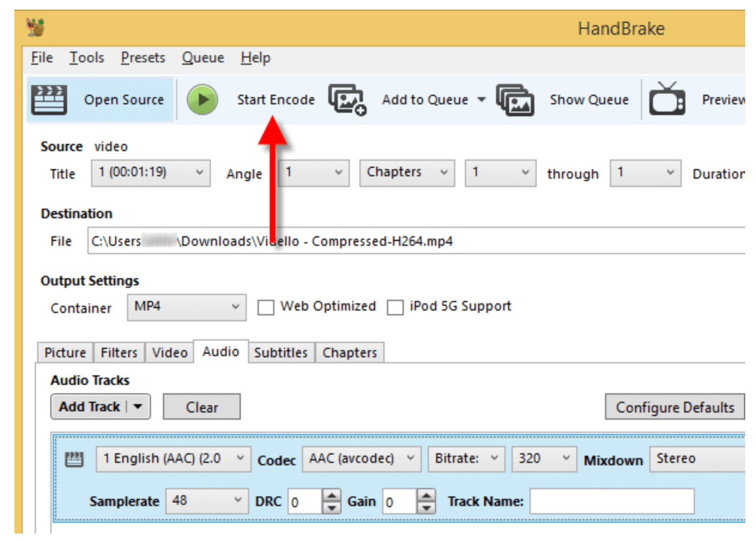Open the Codec dropdown showing AAC (avcodec)
This screenshot has height=542, width=756.
click(x=361, y=459)
